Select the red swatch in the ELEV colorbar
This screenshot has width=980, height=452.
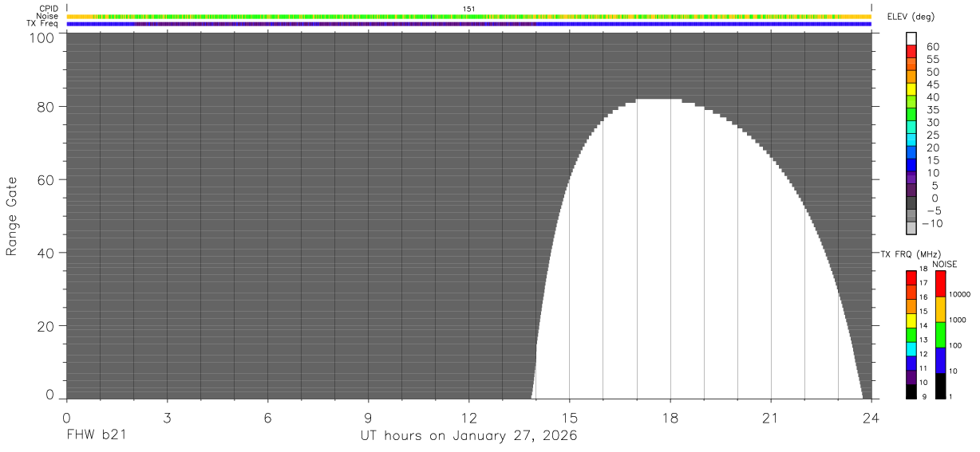pyautogui.click(x=911, y=51)
